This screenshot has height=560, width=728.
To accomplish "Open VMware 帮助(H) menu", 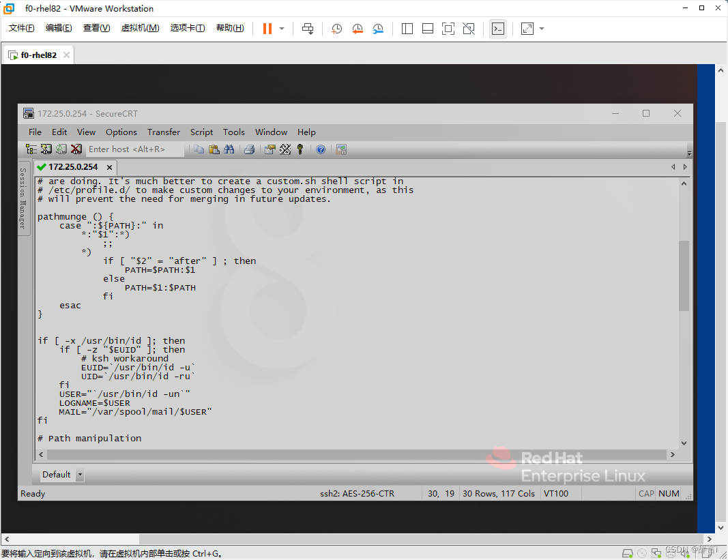I will point(230,28).
